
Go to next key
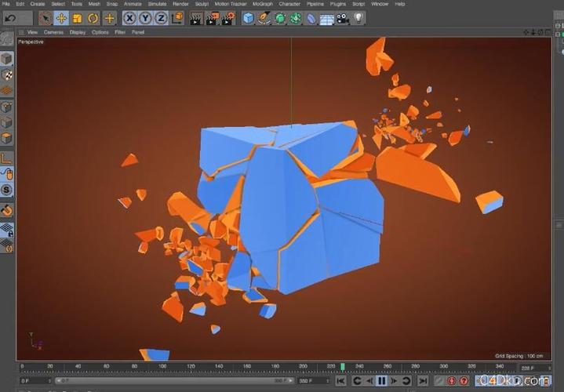pyautogui.click(x=406, y=380)
